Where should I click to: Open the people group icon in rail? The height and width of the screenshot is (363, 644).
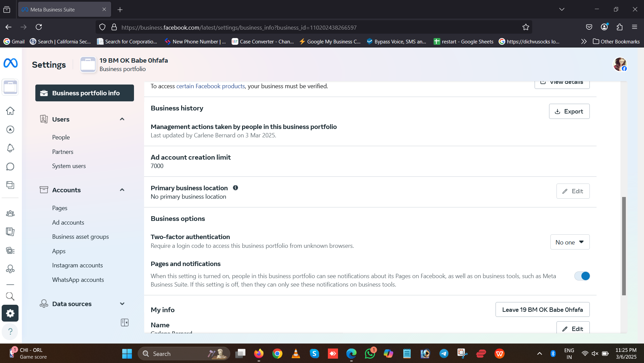coord(10,213)
